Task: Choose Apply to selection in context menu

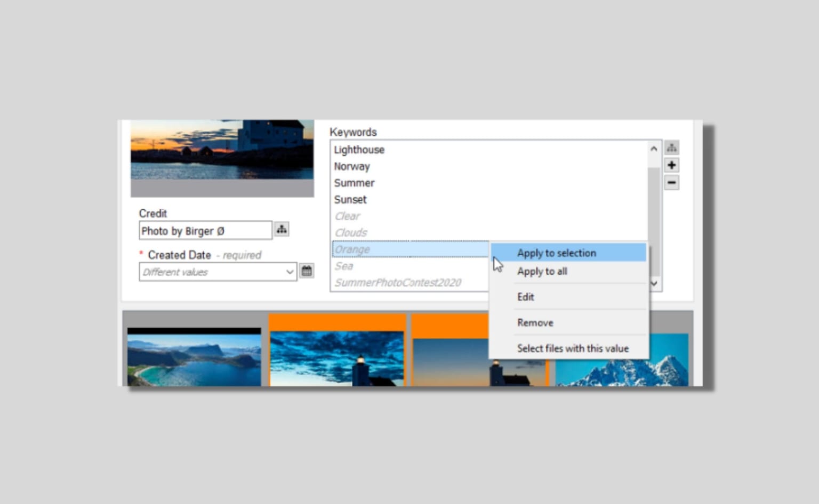Action: click(x=568, y=253)
